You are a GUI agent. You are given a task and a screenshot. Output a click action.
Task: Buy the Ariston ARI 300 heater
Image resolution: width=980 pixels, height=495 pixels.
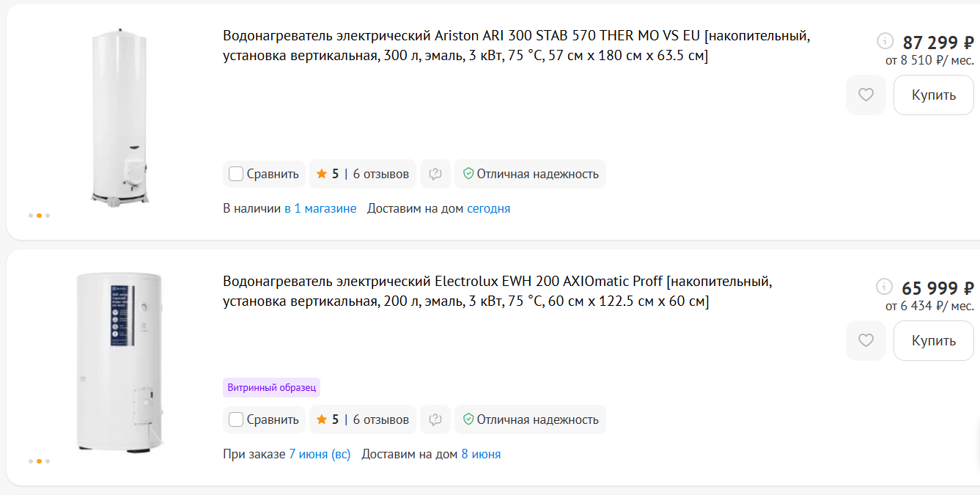(x=934, y=95)
